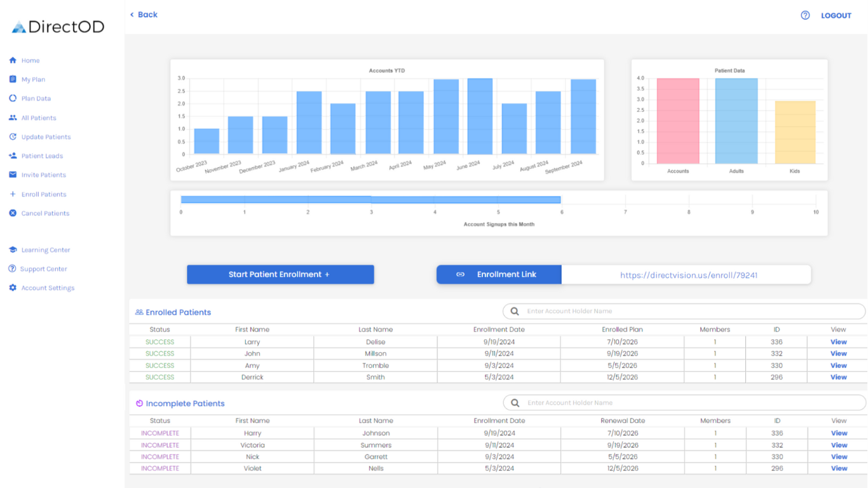View Violet Nells' incomplete patient record

pos(839,468)
